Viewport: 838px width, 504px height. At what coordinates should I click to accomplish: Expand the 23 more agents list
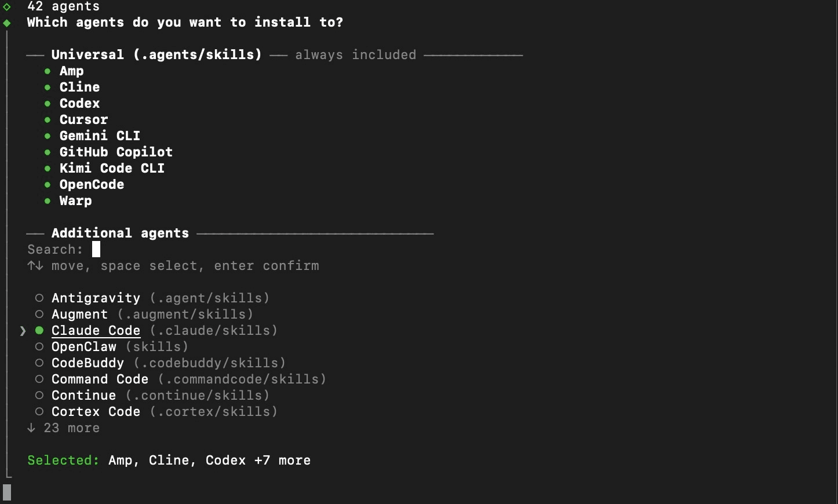tap(71, 428)
